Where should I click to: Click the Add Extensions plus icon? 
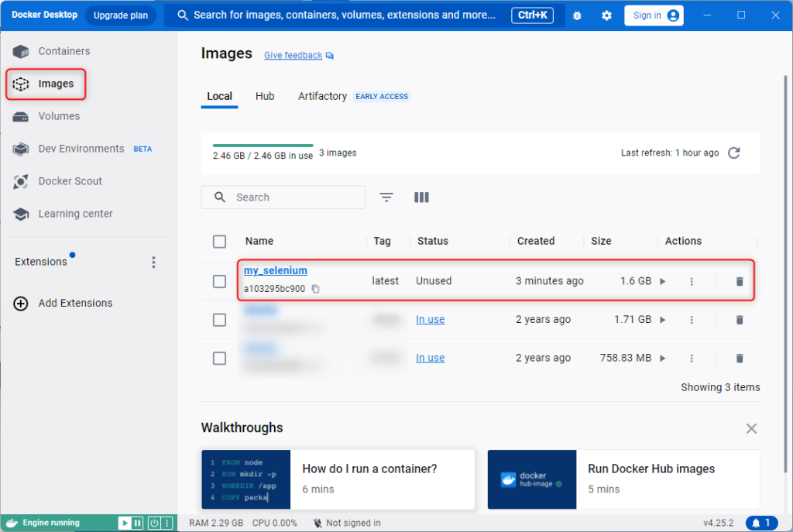pyautogui.click(x=21, y=304)
